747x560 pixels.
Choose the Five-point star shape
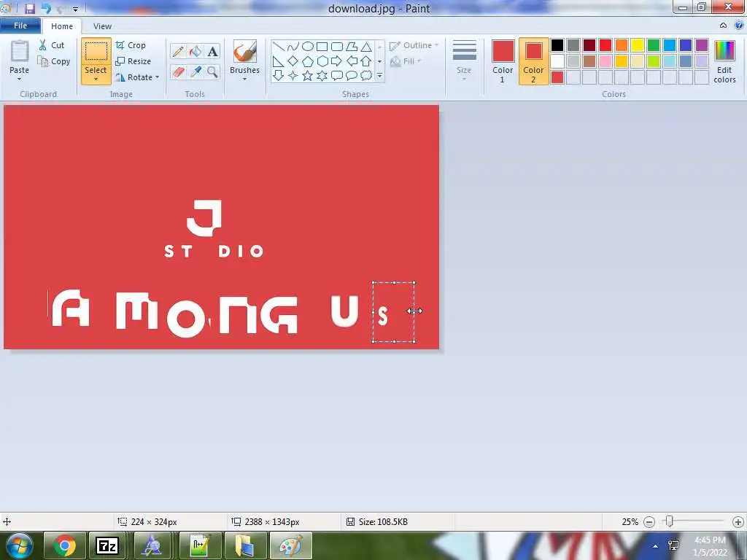tap(308, 75)
